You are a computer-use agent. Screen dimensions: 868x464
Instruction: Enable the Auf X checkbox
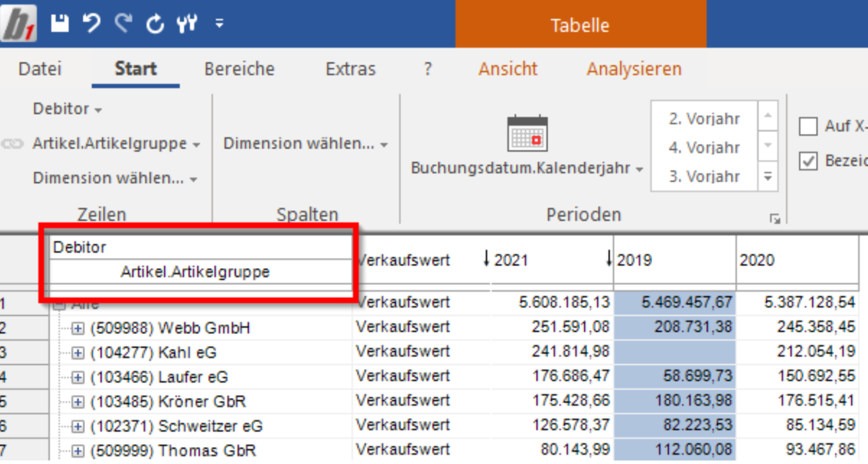(x=808, y=126)
